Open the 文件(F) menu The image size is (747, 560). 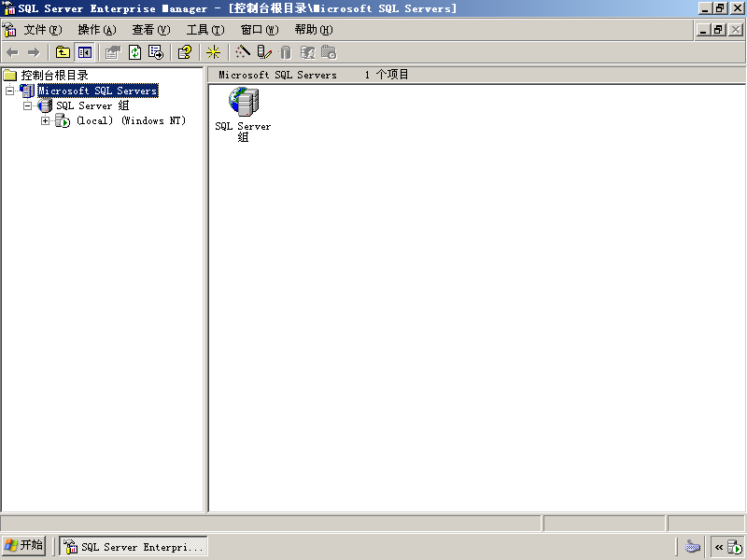[43, 30]
